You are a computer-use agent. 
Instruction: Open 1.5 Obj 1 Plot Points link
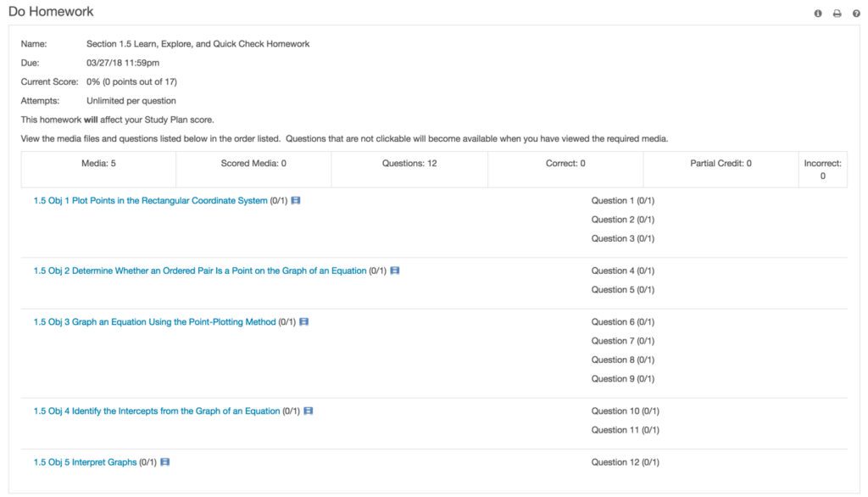150,201
